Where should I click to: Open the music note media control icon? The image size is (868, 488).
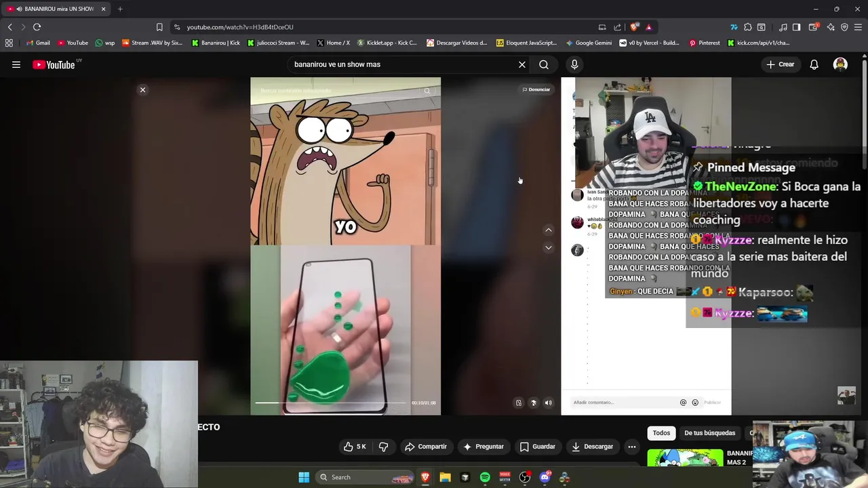pyautogui.click(x=783, y=27)
